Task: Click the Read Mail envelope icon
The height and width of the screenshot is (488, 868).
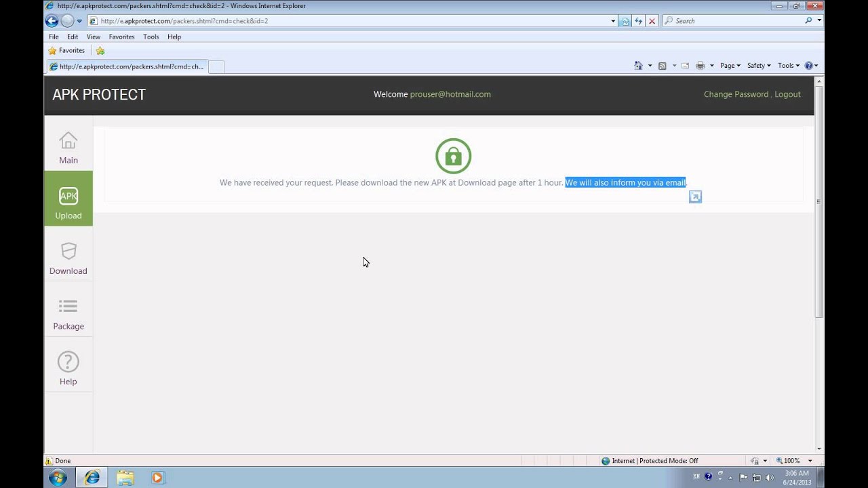Action: point(685,66)
